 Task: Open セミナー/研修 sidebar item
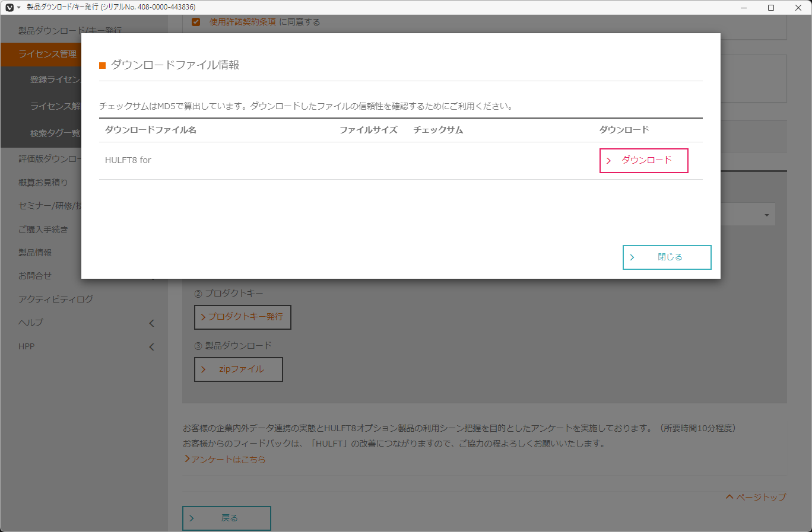(x=50, y=206)
